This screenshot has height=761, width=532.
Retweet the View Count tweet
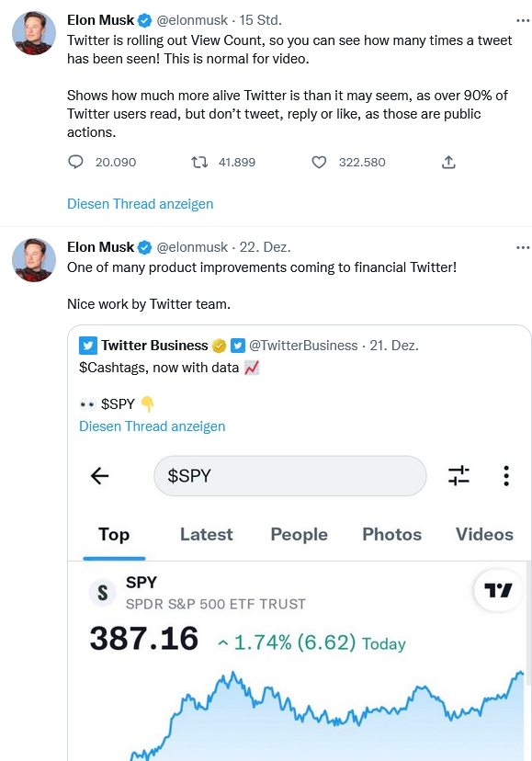click(x=199, y=162)
